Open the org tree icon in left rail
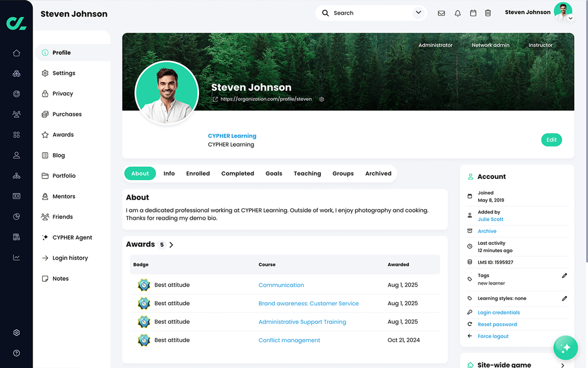Screen dimensions: 588x368 (x=16, y=176)
